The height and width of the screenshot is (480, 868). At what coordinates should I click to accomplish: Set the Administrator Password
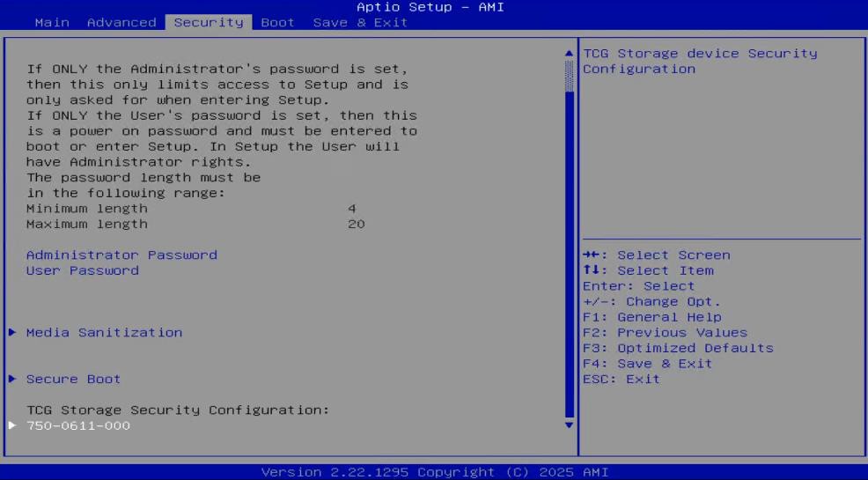tap(121, 255)
